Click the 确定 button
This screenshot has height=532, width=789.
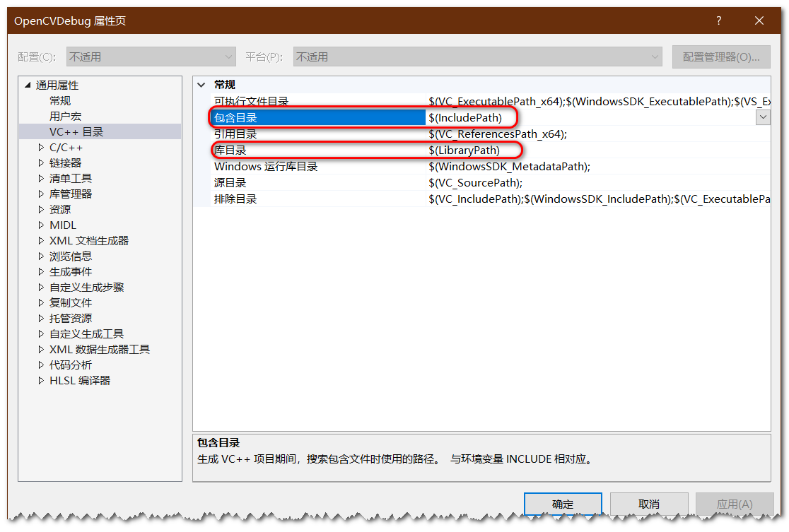coord(563,504)
